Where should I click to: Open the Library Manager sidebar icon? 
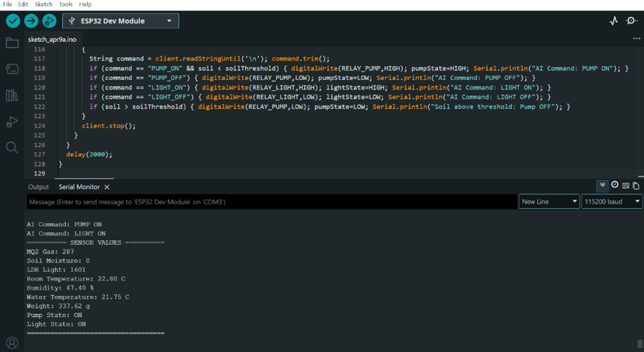12,95
